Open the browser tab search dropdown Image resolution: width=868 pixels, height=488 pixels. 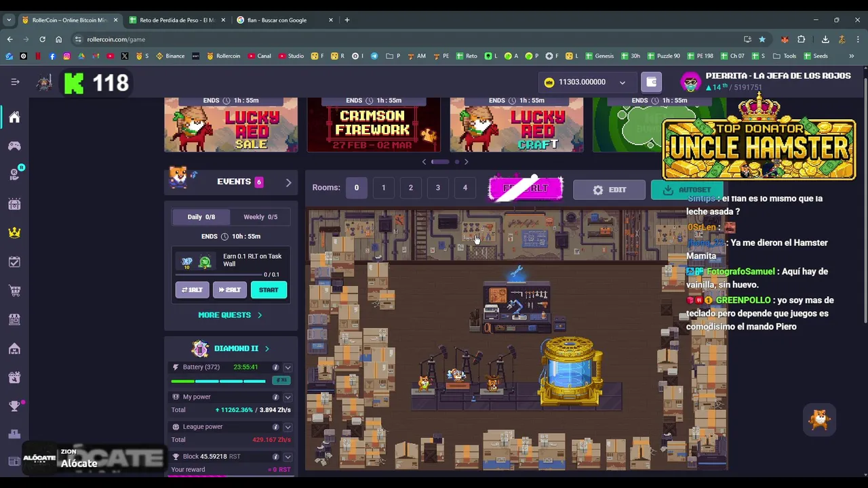9,20
